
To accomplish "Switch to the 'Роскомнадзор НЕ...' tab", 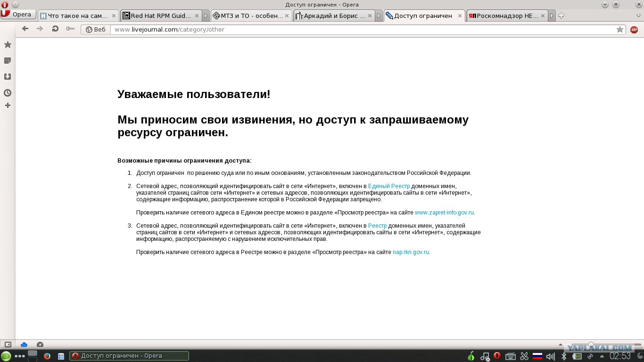I will [507, 16].
